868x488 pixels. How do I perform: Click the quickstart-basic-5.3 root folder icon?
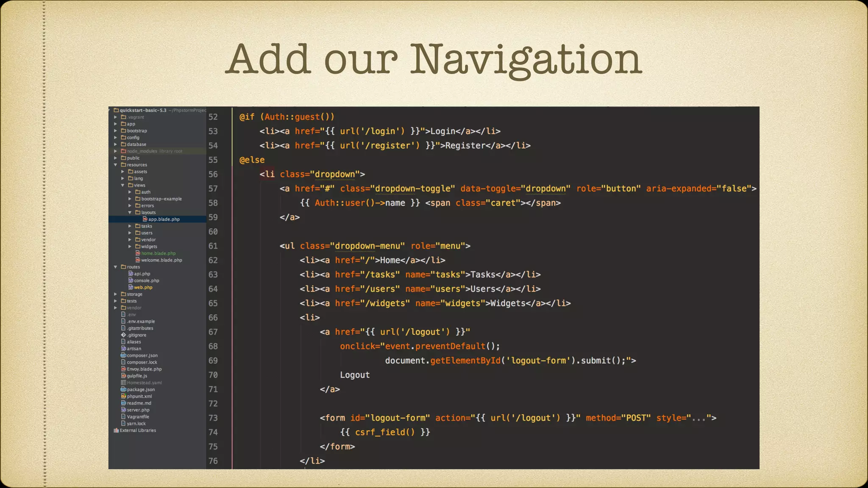(116, 110)
